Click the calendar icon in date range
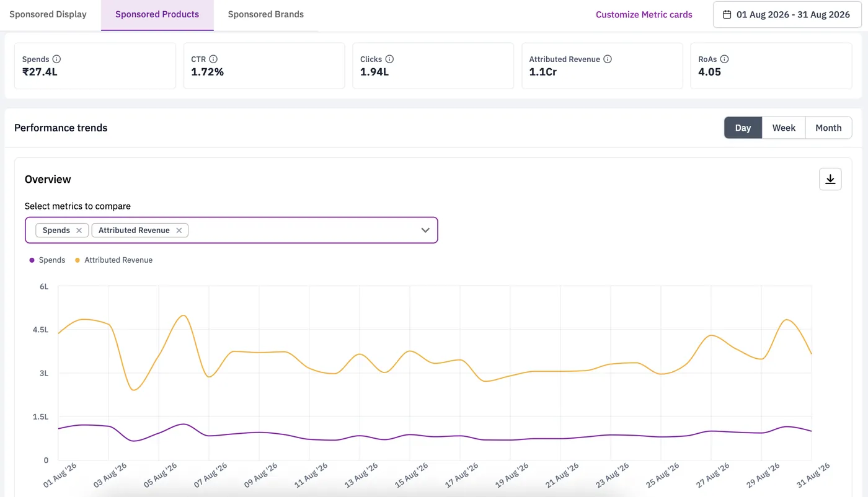The width and height of the screenshot is (868, 497). click(x=727, y=14)
